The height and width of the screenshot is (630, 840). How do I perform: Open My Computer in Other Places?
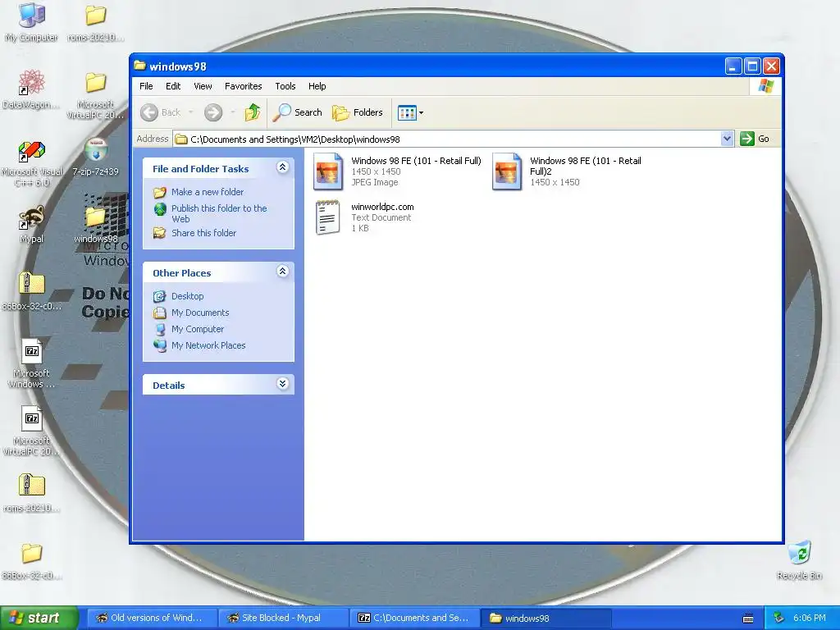point(198,329)
